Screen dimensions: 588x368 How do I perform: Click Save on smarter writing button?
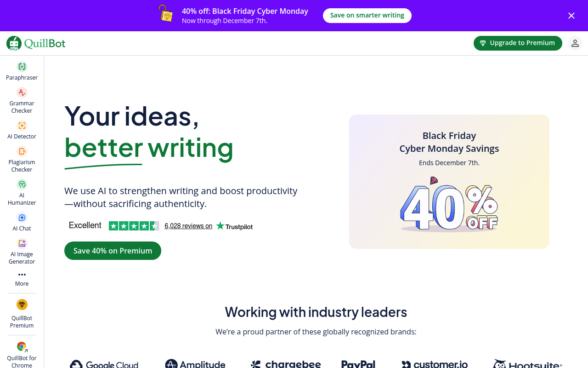coord(367,16)
